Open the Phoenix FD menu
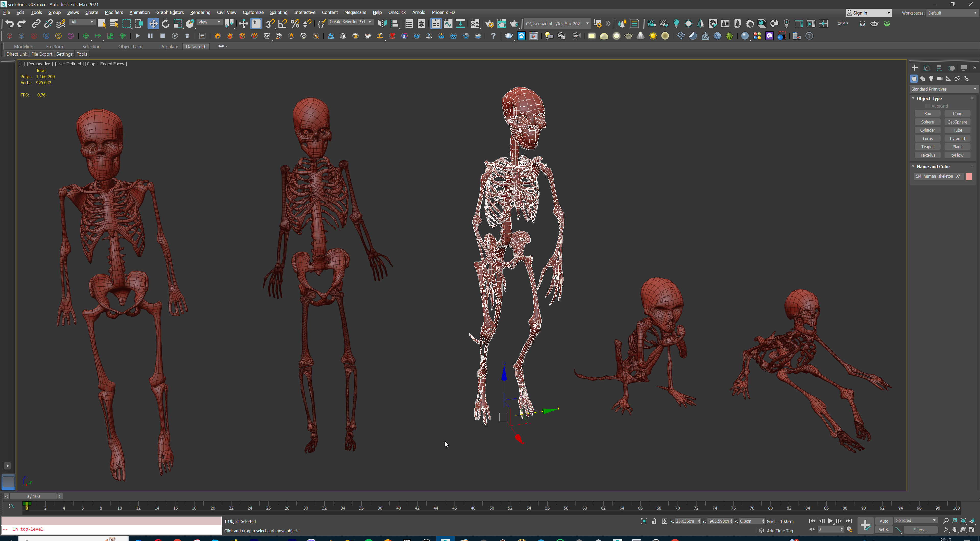This screenshot has height=541, width=980. 443,13
